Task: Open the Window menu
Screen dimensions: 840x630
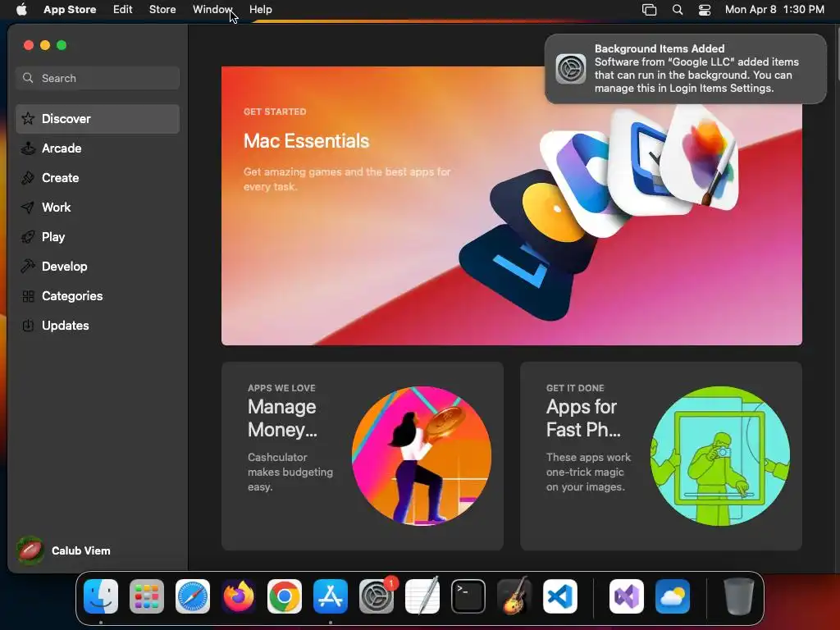Action: click(x=212, y=10)
